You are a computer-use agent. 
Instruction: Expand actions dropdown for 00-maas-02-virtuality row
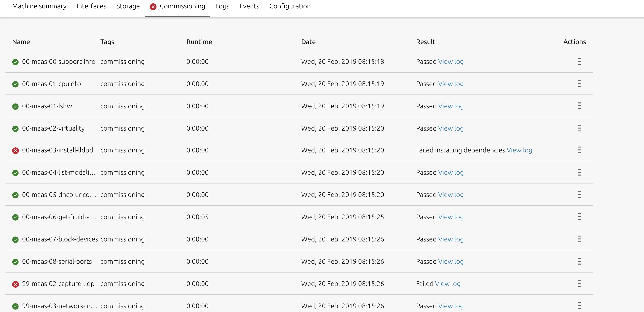579,128
